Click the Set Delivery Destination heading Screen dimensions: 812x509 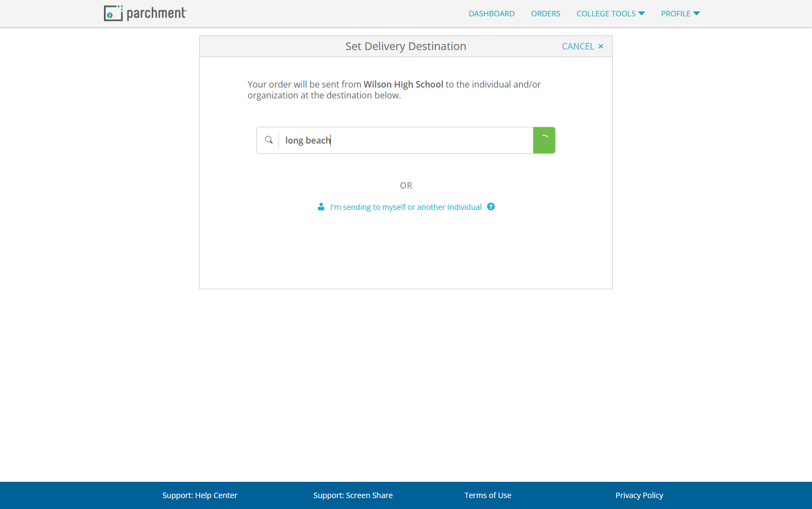click(x=406, y=46)
